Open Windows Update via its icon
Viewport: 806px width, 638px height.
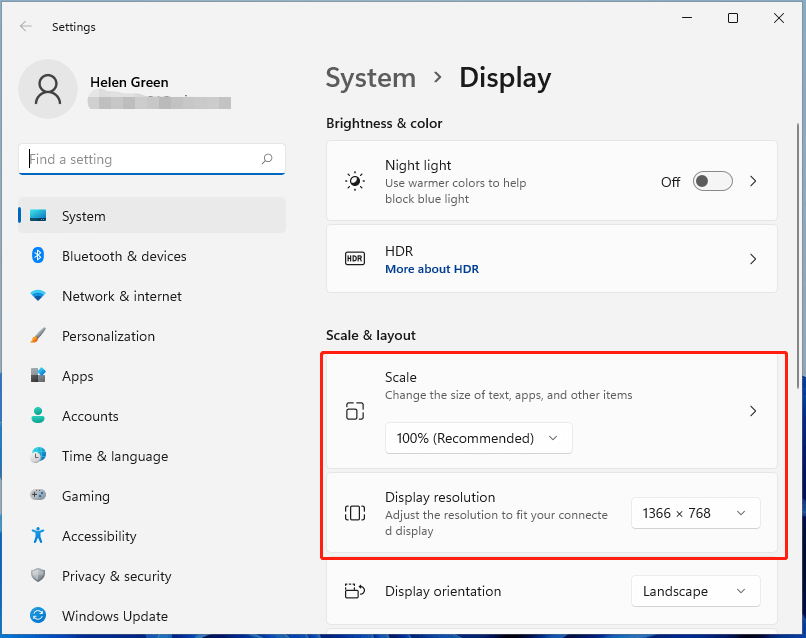36,616
